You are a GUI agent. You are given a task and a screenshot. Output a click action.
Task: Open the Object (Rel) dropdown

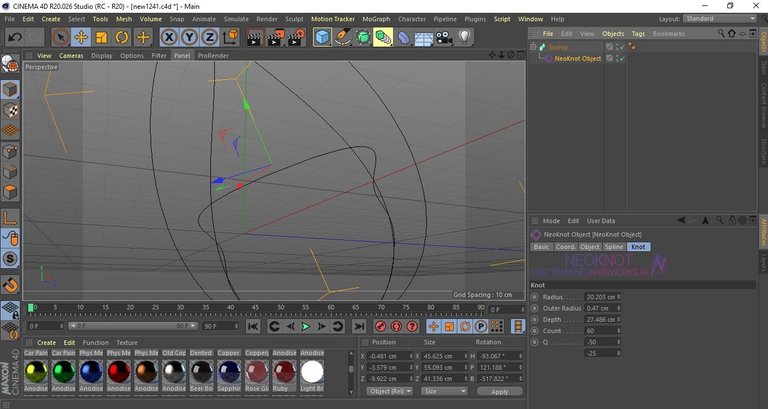[389, 391]
